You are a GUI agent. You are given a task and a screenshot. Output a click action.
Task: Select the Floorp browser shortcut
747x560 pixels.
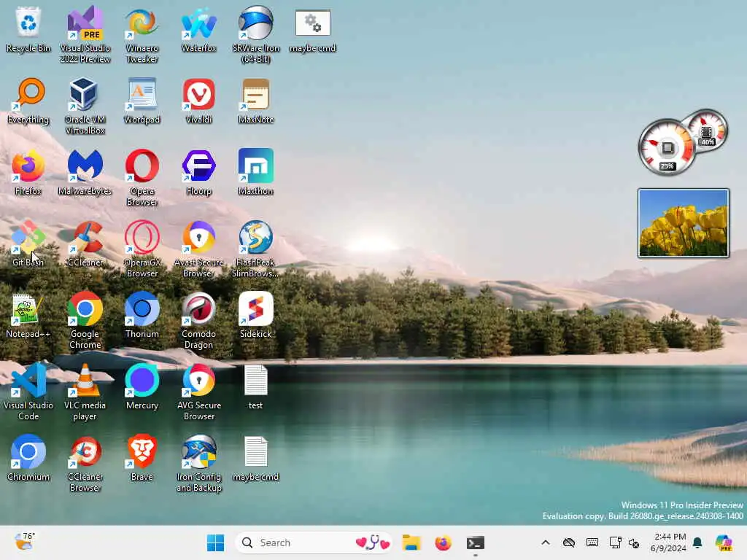pyautogui.click(x=198, y=172)
